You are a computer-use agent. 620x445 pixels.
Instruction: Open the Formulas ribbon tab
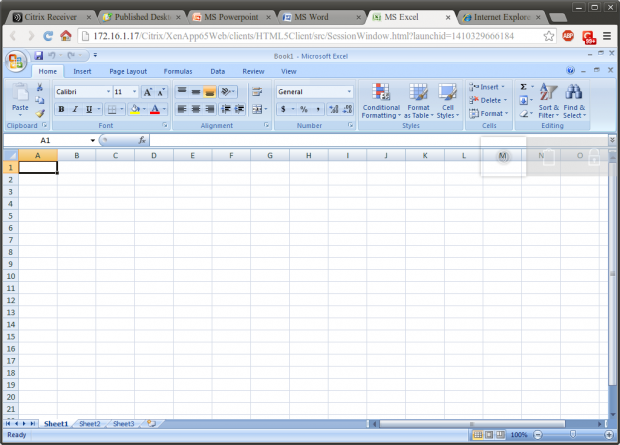[x=178, y=71]
